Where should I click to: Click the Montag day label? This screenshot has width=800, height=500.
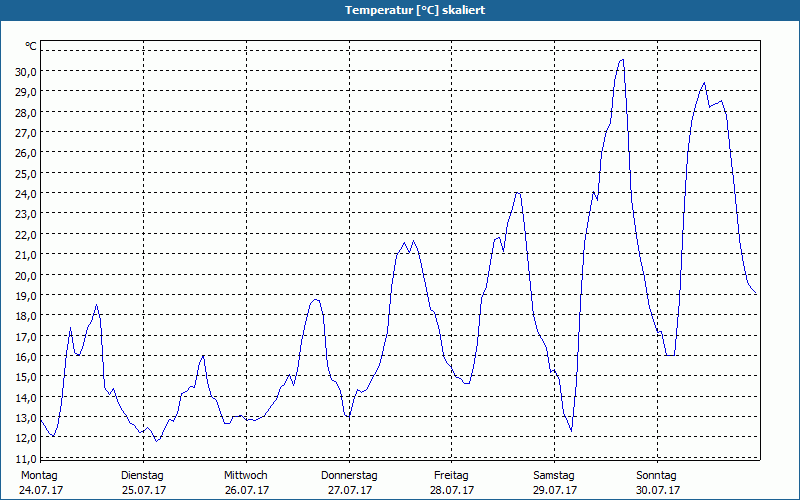(x=39, y=476)
